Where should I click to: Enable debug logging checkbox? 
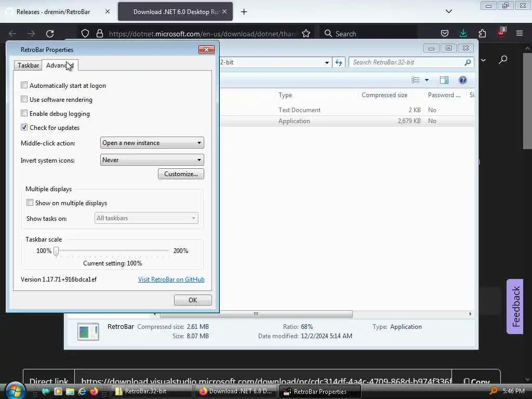point(24,113)
